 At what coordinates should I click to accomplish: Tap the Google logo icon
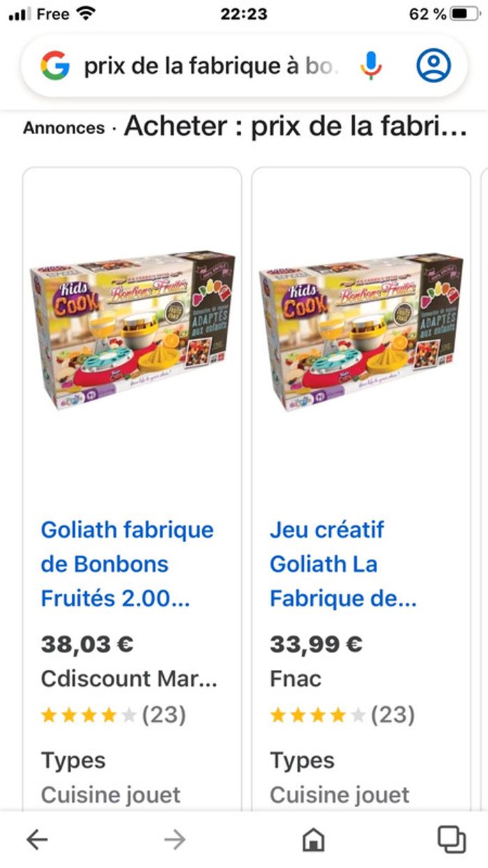55,66
